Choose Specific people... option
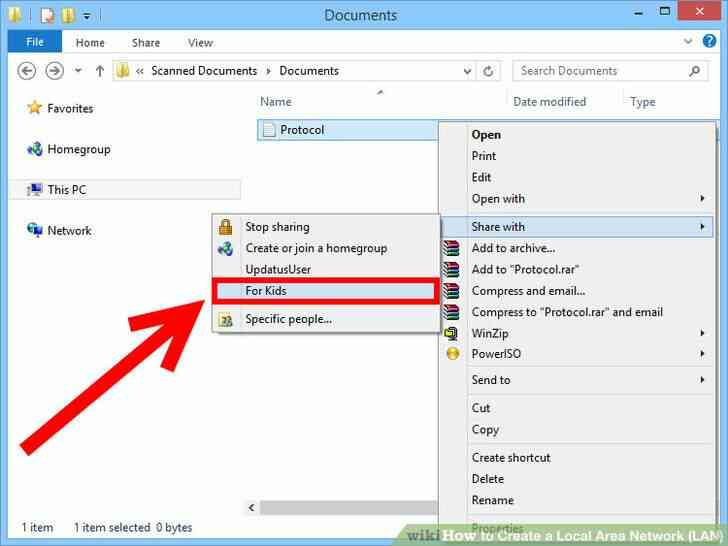The height and width of the screenshot is (546, 728). click(x=288, y=319)
